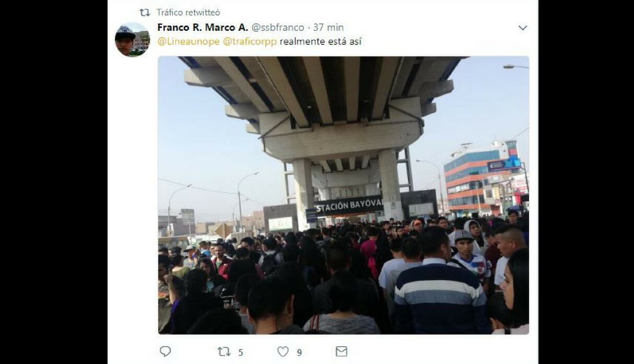The height and width of the screenshot is (364, 634).
Task: Click the tweet text realmente está así
Action: click(321, 42)
